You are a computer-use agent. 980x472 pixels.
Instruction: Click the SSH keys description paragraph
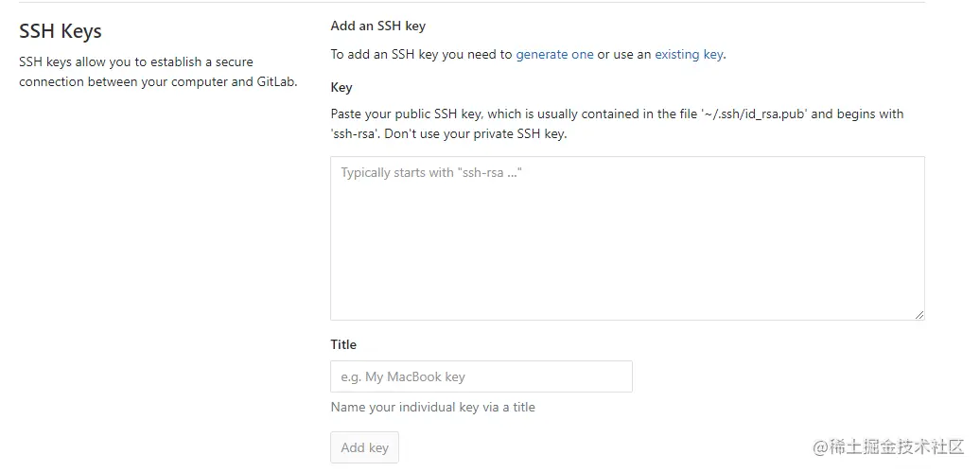(158, 72)
